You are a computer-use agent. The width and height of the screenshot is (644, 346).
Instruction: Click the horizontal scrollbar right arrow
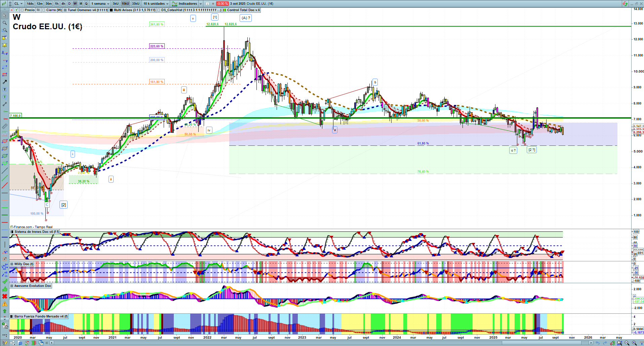coord(591,343)
